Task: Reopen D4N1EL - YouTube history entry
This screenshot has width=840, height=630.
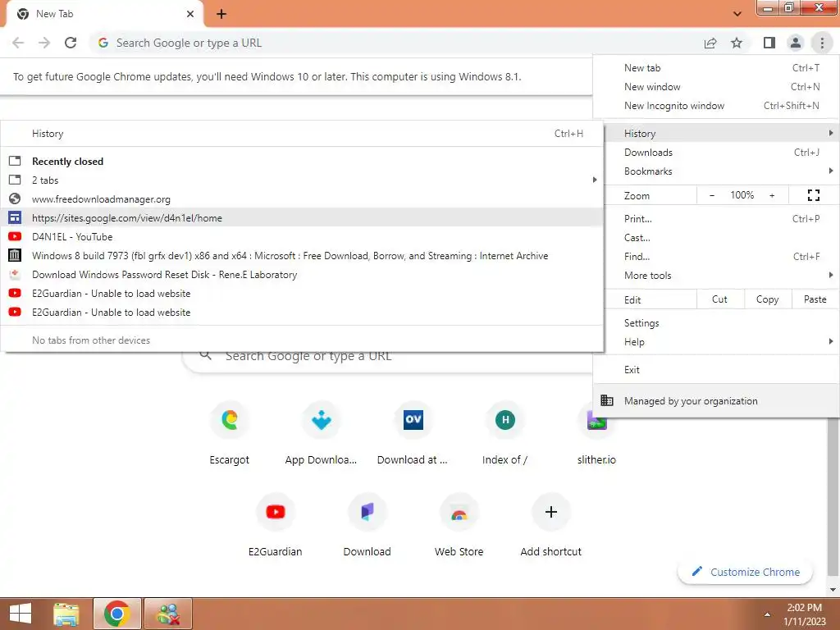Action: (x=302, y=237)
